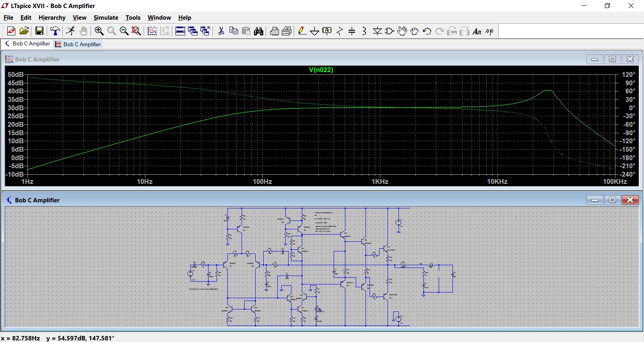Viewport: 644px width, 342px height.
Task: Click the 120° phase axis label
Action: (x=628, y=74)
